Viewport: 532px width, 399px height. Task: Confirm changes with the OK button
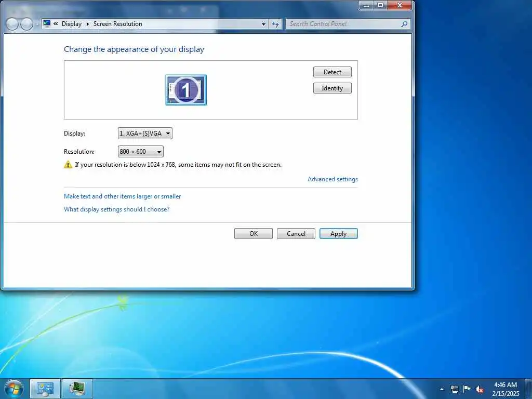(254, 234)
